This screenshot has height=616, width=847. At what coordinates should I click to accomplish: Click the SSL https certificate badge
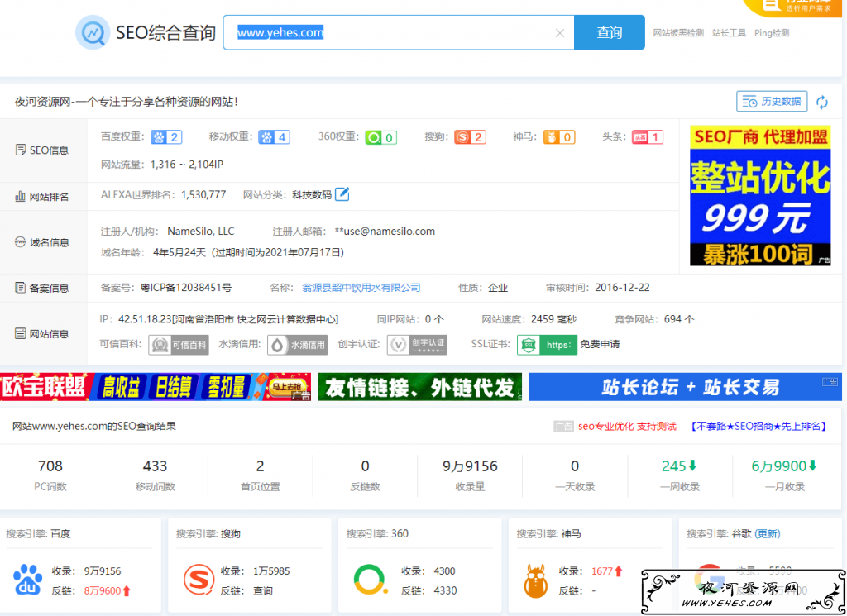click(x=547, y=345)
